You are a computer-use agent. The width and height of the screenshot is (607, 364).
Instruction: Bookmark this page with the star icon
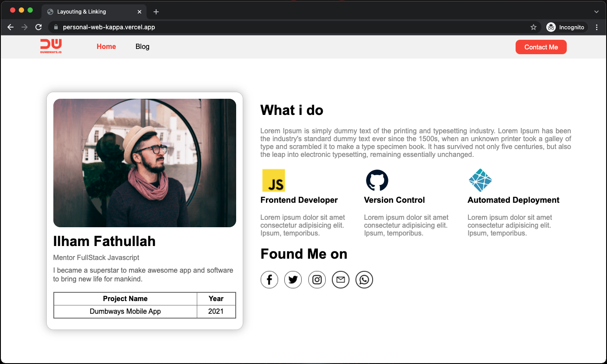(x=533, y=27)
